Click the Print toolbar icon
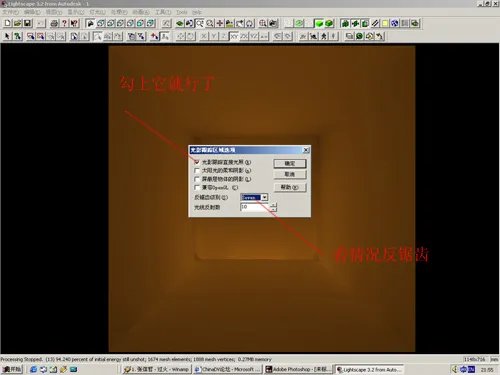This screenshot has width=500, height=375. (x=54, y=23)
